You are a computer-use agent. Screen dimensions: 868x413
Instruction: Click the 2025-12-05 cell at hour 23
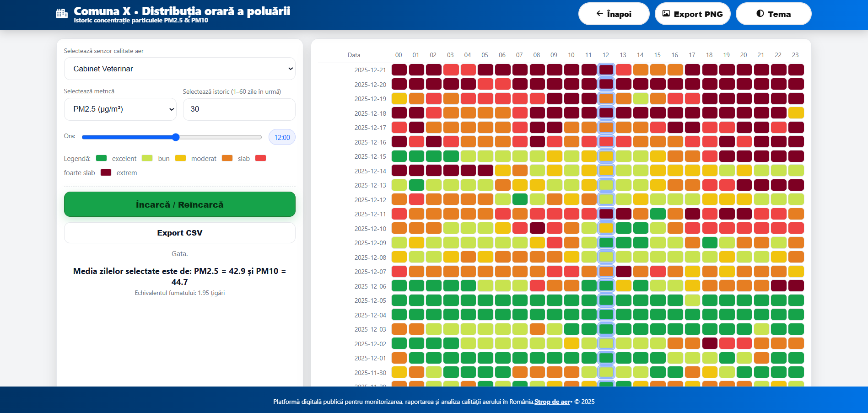pyautogui.click(x=796, y=300)
